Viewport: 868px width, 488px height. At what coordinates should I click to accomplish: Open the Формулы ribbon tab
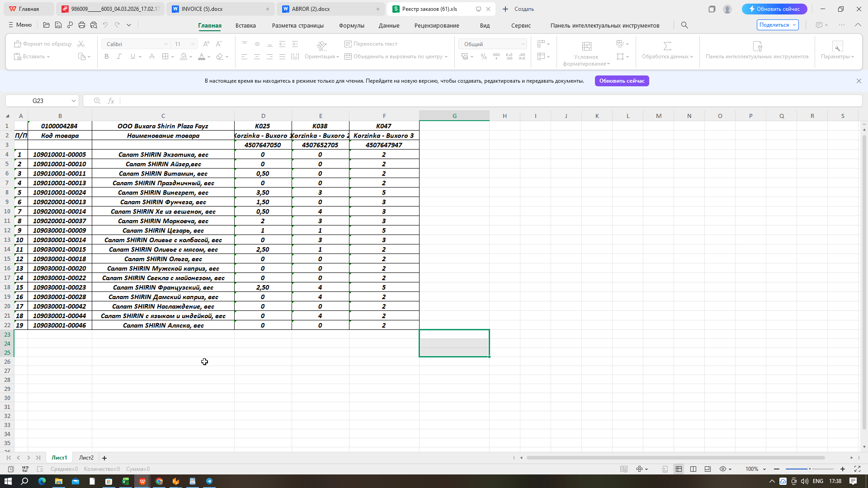click(351, 25)
